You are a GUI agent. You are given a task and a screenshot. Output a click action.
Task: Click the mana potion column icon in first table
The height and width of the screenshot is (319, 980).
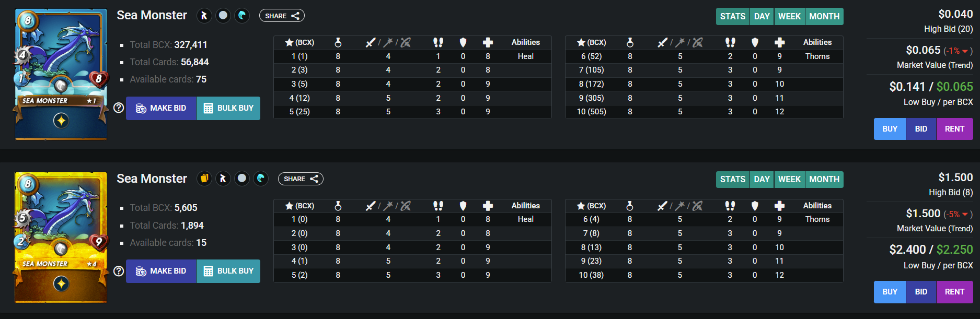[x=338, y=42]
